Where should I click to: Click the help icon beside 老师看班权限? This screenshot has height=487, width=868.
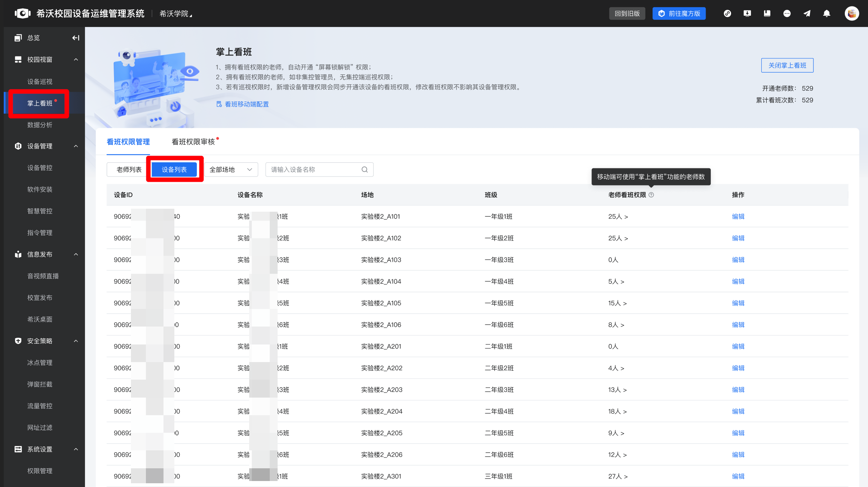pos(651,195)
